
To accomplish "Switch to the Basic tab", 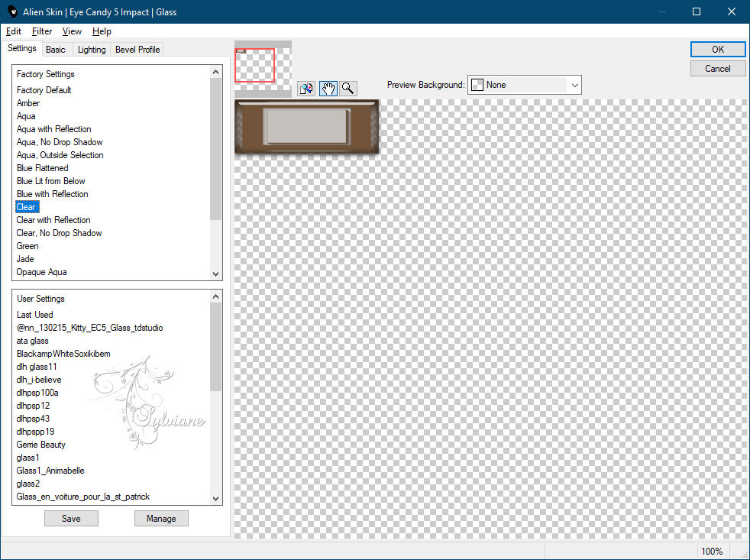I will [x=56, y=50].
